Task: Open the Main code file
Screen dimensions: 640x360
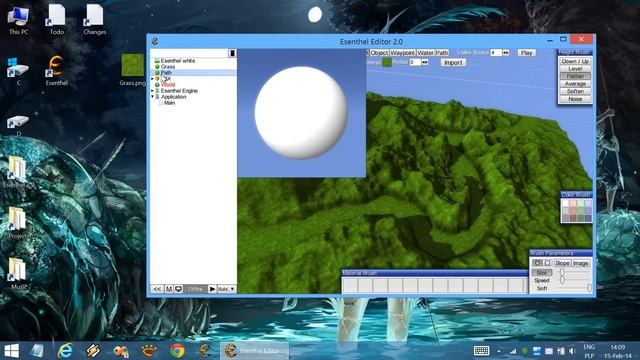Action: pos(169,103)
